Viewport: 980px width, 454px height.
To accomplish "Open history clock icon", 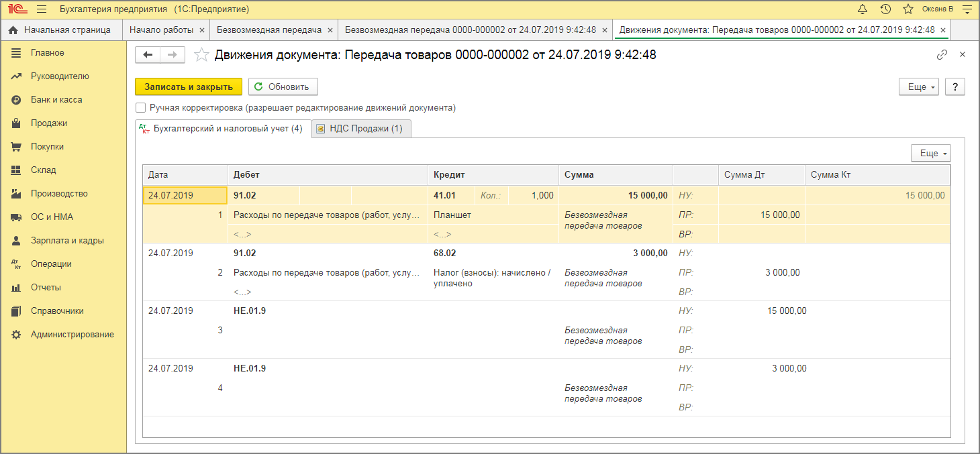I will pyautogui.click(x=885, y=9).
